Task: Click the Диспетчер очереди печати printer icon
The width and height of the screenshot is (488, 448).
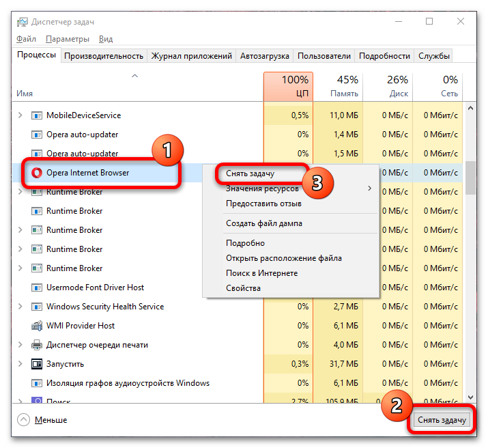Action: click(37, 345)
